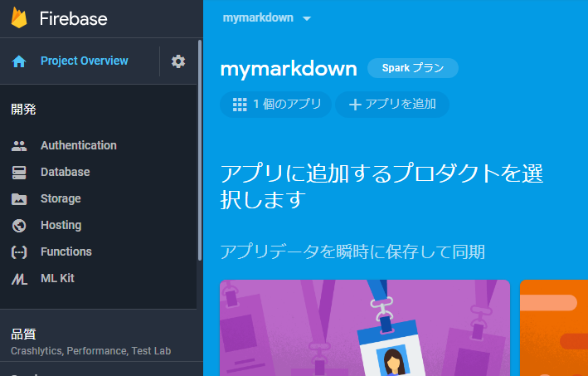
Task: Click the Spark プラン badge
Action: [x=413, y=68]
